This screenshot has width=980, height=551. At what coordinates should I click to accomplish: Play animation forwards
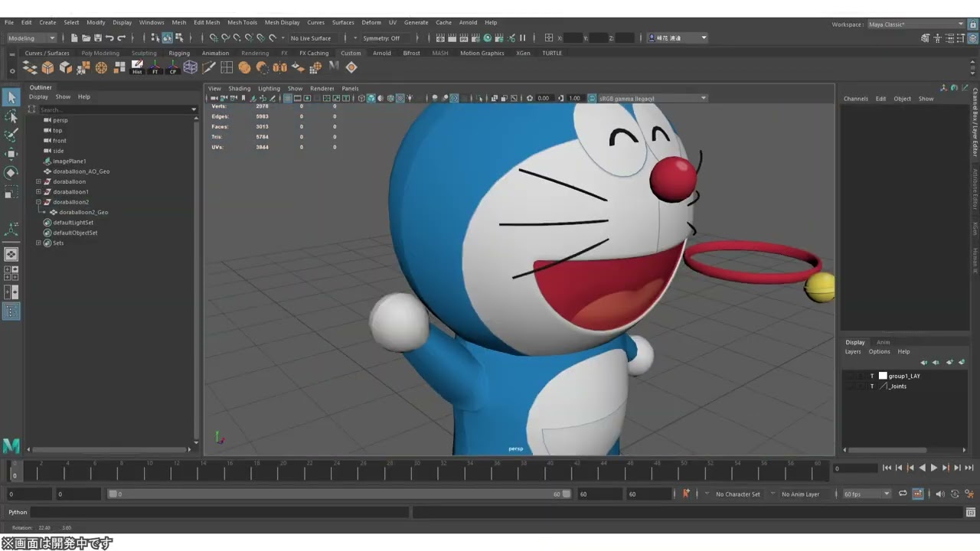click(933, 468)
